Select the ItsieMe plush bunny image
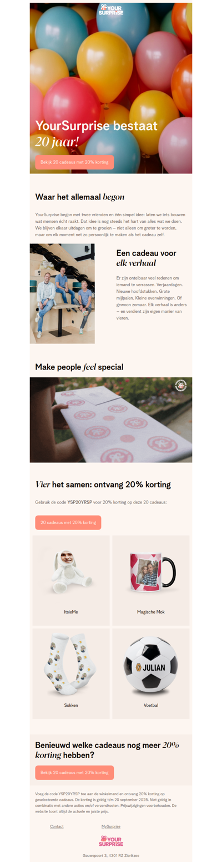 coord(71,572)
